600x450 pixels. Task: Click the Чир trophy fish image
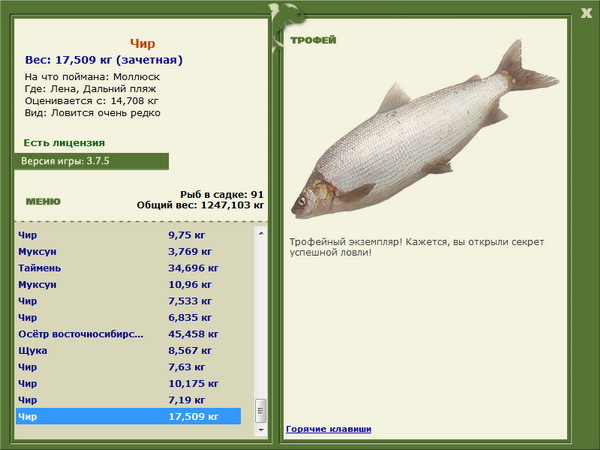(x=425, y=130)
